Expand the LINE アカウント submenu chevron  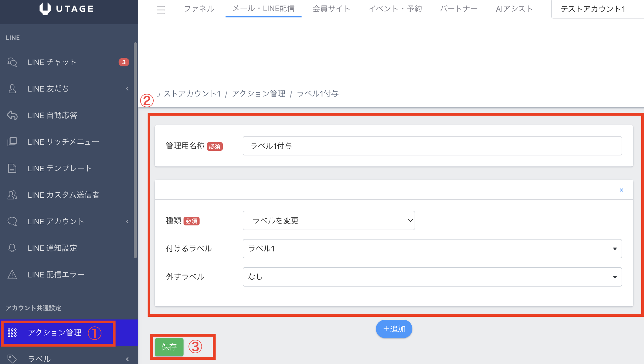tap(127, 221)
